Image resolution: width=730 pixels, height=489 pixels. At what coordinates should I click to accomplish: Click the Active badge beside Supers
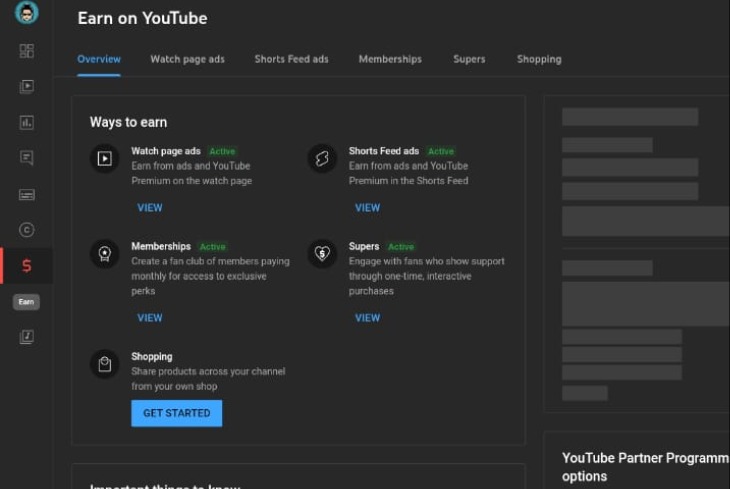401,247
